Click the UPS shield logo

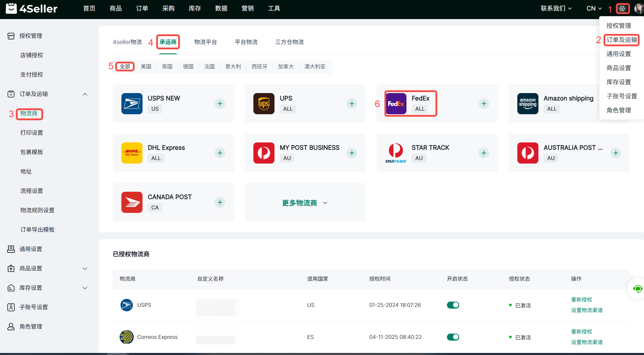pos(264,104)
